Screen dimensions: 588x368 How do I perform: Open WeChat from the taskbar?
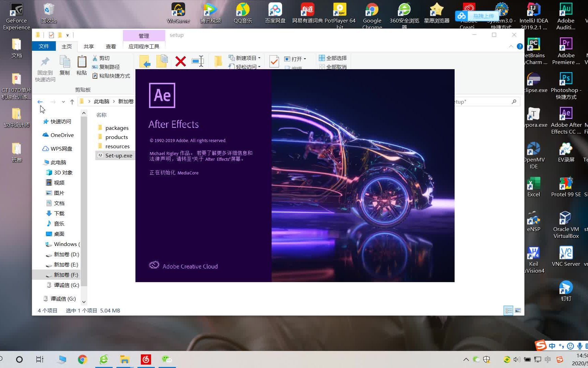167,359
